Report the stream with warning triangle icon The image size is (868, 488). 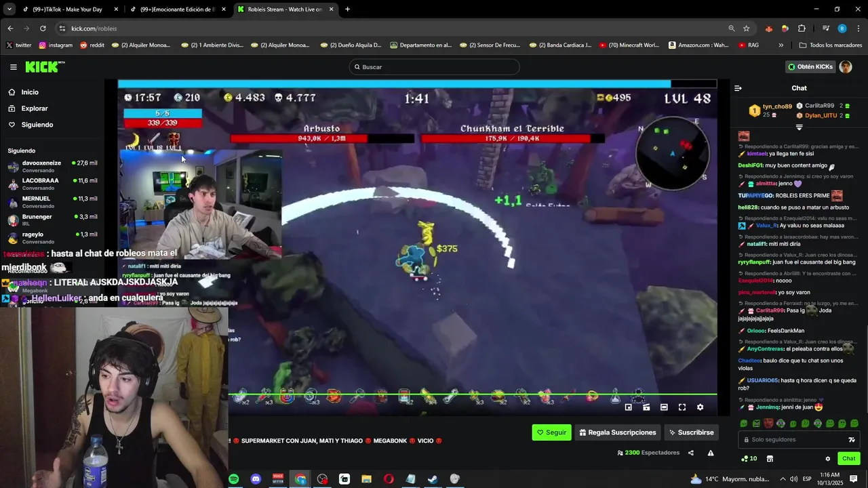click(711, 453)
